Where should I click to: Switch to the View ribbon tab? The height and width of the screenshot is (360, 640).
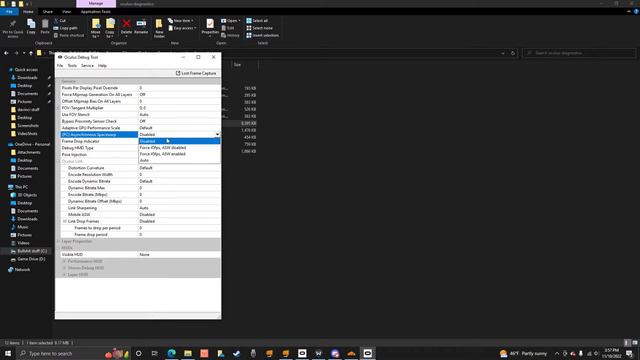[66, 11]
